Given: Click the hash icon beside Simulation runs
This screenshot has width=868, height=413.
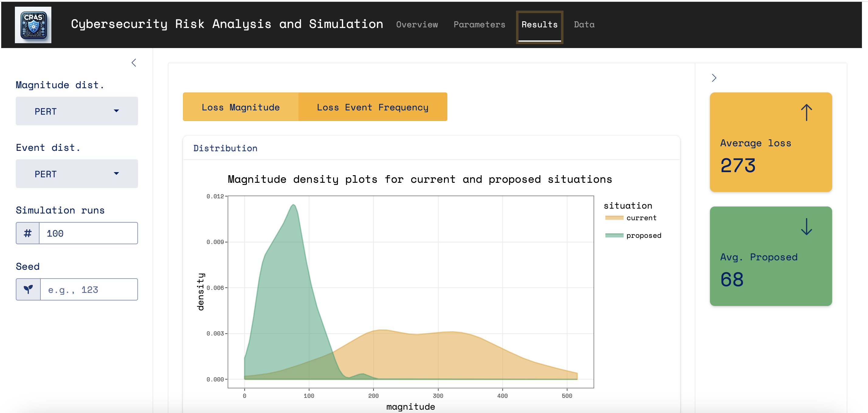Looking at the screenshot, I should point(28,233).
